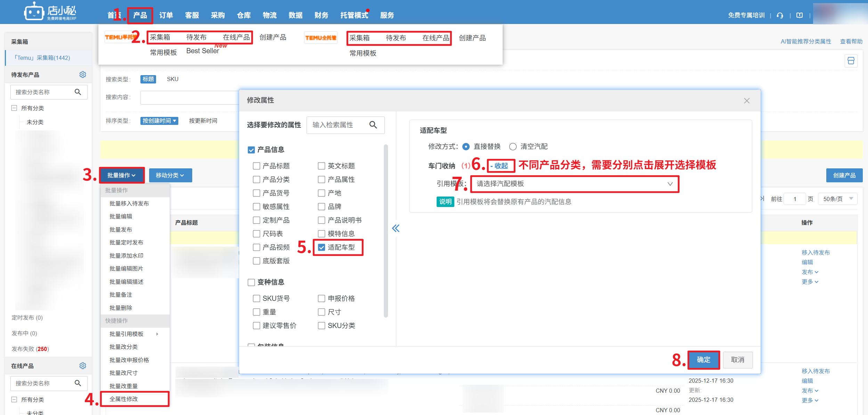Open 请选择汽配模板 dropdown
The height and width of the screenshot is (415, 868).
point(574,184)
